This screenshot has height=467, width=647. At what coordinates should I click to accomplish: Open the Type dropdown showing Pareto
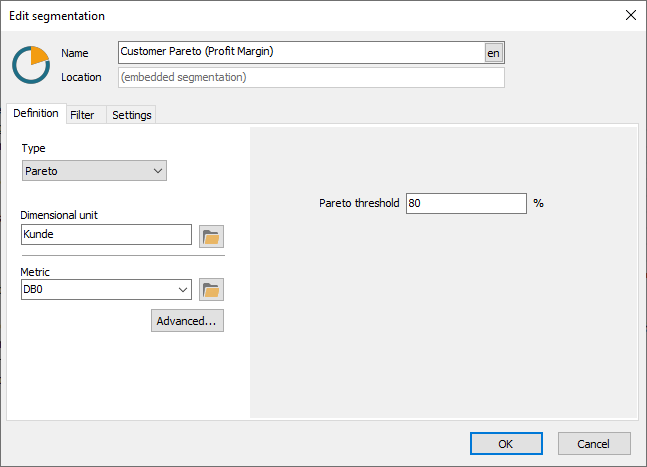click(x=94, y=171)
